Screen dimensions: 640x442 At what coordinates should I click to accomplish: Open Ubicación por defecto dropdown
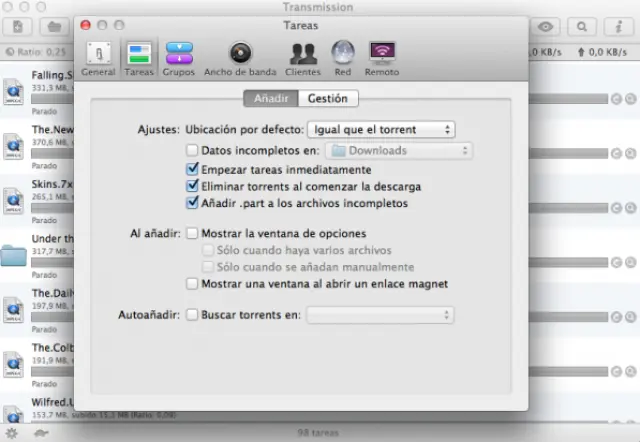click(x=381, y=129)
